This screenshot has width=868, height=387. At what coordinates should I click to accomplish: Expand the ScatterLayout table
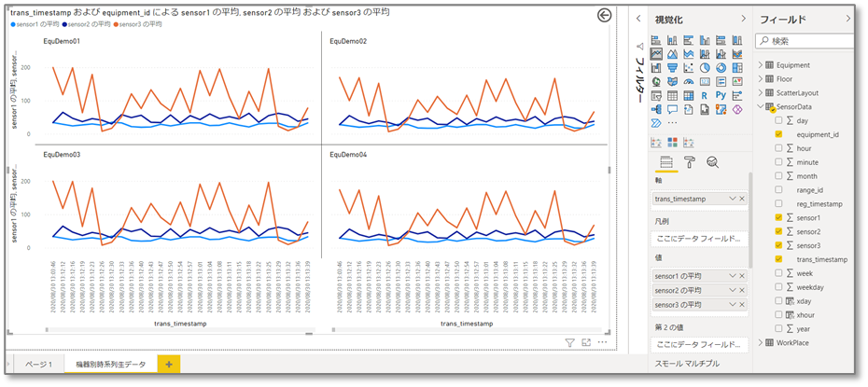pyautogui.click(x=761, y=92)
